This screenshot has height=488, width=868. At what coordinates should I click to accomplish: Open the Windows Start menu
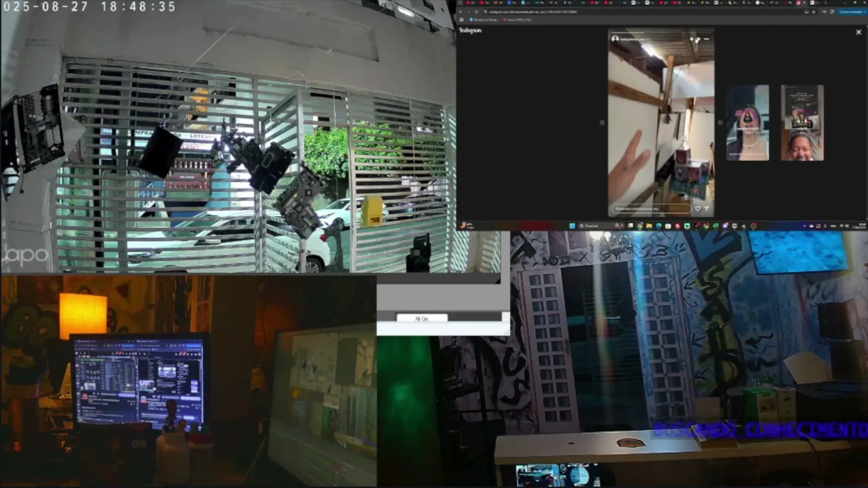572,226
